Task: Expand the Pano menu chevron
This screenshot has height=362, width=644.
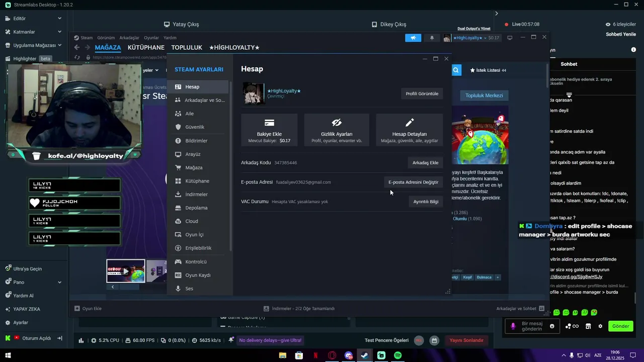Action: (x=59, y=282)
